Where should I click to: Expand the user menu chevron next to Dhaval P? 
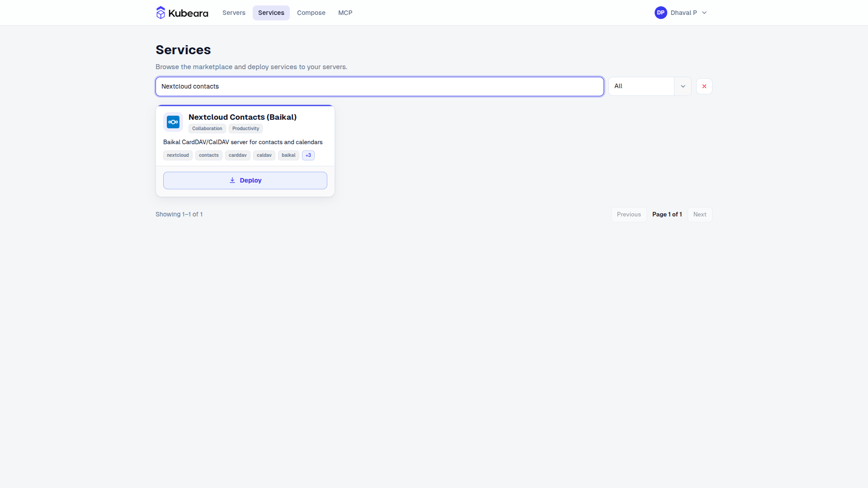[704, 13]
